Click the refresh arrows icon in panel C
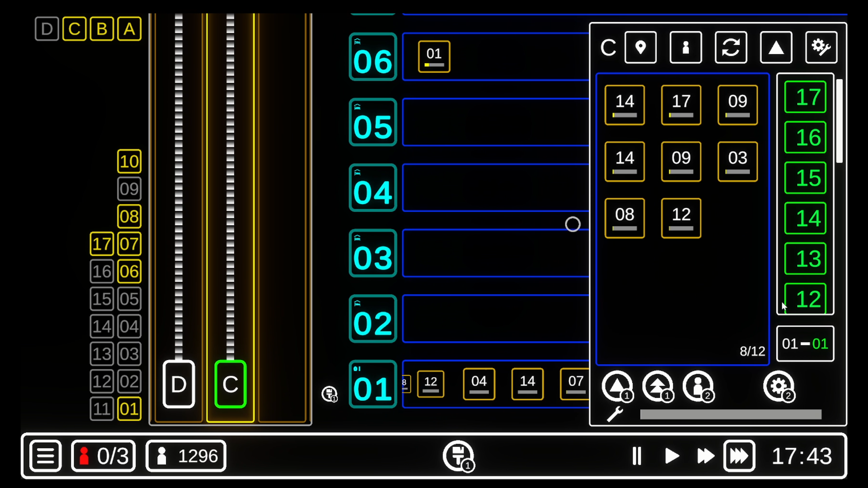Screen dimensions: 868x488 (731, 47)
